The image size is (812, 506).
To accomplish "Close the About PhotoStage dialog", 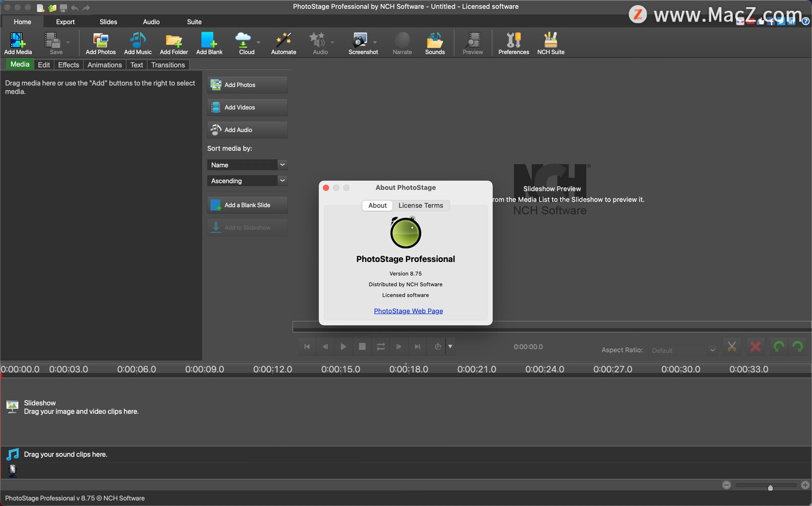I will (326, 188).
